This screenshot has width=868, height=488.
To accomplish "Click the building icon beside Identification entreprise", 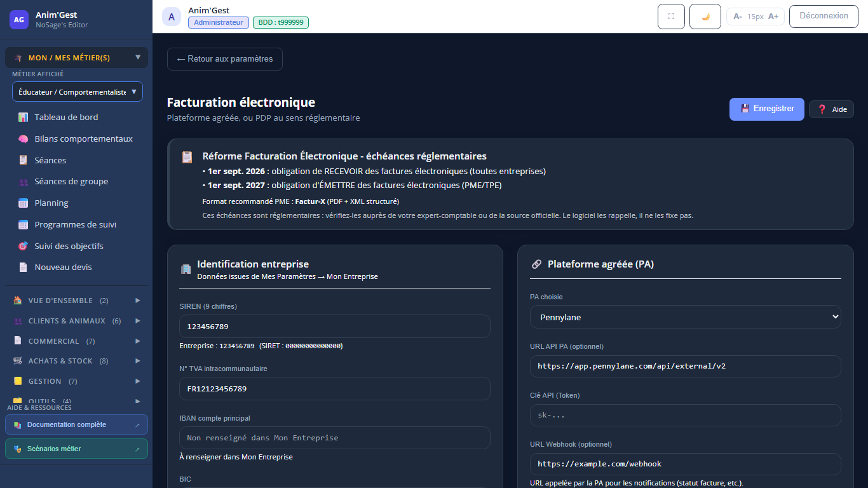I will (x=186, y=269).
